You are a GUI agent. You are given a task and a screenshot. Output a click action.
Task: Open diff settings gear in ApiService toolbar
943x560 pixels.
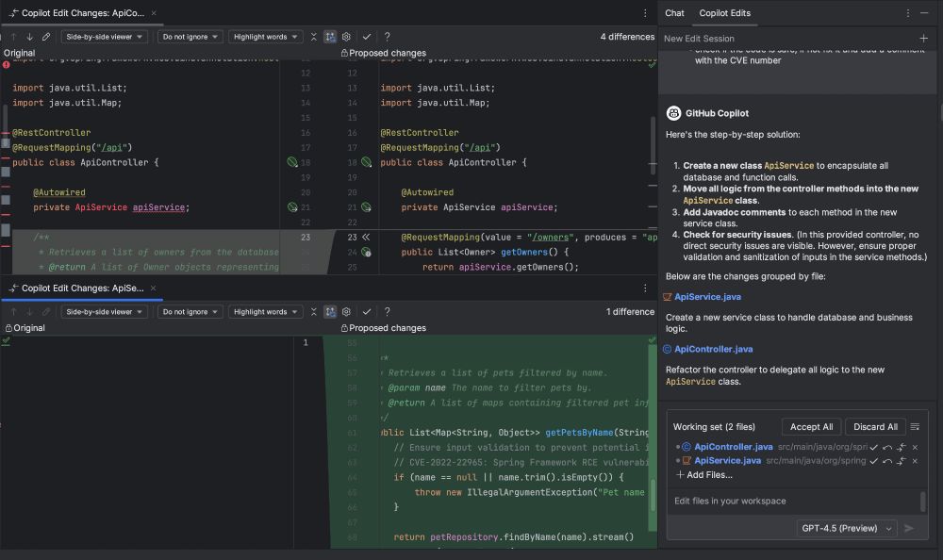click(346, 311)
